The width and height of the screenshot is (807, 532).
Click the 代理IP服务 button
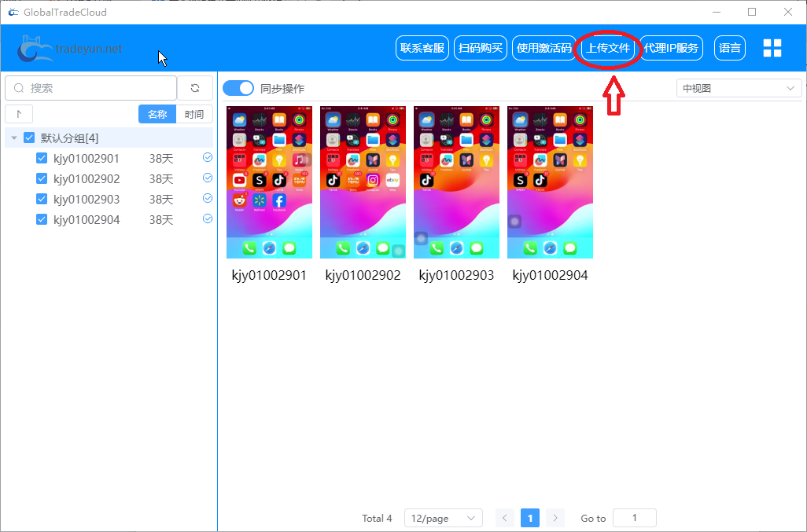tap(671, 48)
